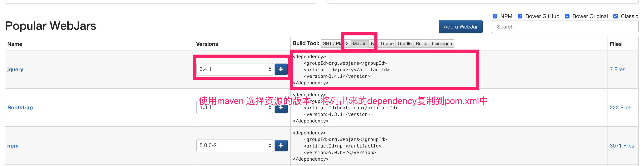This screenshot has width=644, height=166.
Task: Select the Leiningen build tool
Action: click(x=442, y=44)
